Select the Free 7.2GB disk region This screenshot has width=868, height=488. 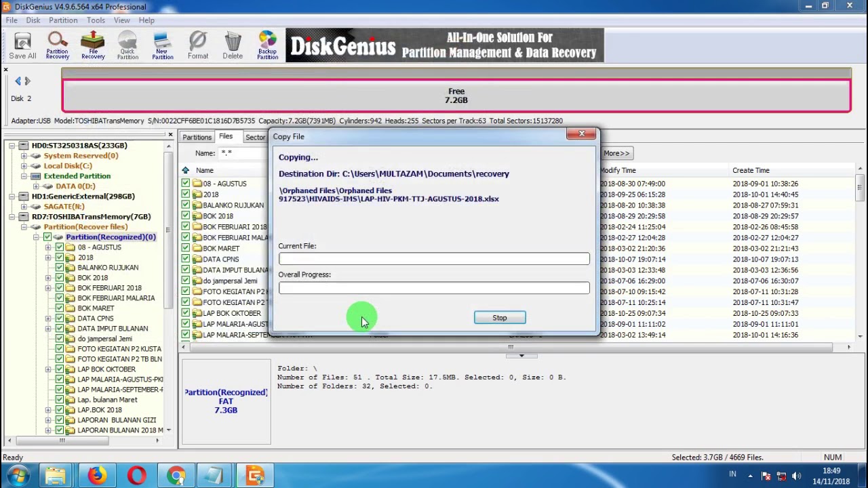pos(456,96)
